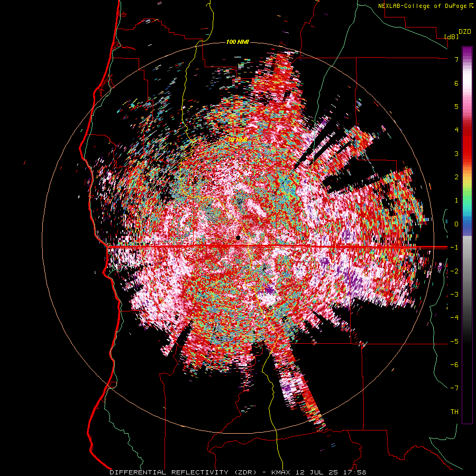The width and height of the screenshot is (476, 476).
Task: Click the positive 7 scale label
Action: point(456,59)
